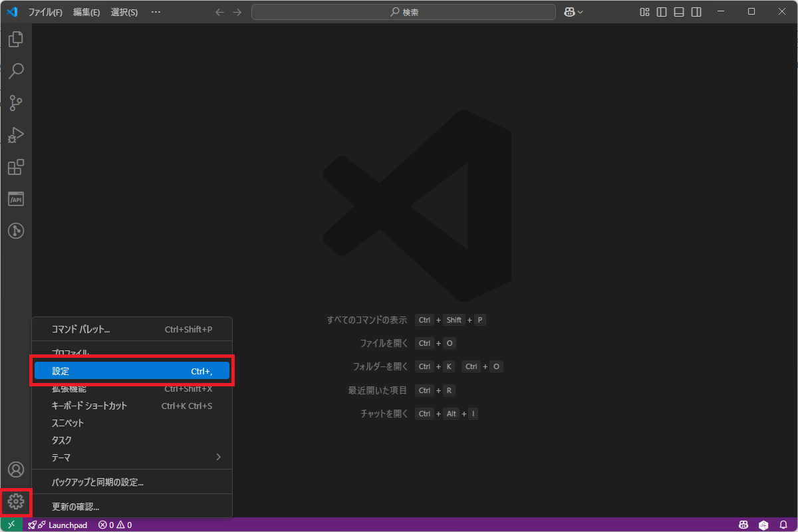Screen dimensions: 798x532
Task: Select バックアップと同期の設定... menu entry
Action: coord(132,482)
